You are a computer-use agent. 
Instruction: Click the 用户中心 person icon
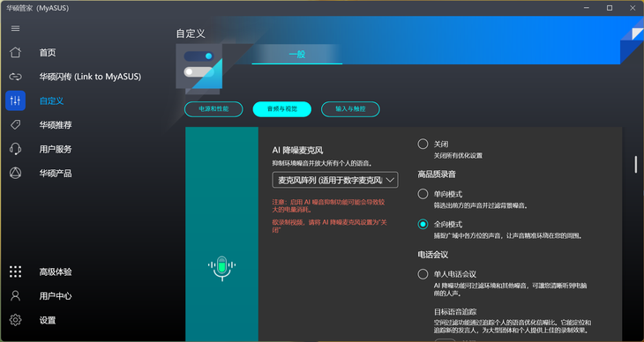click(x=15, y=295)
